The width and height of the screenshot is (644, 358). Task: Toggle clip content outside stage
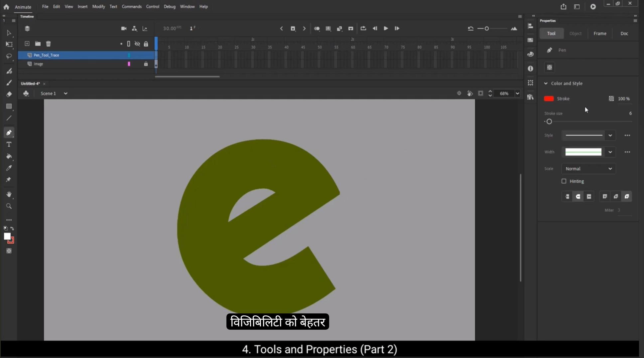(480, 93)
